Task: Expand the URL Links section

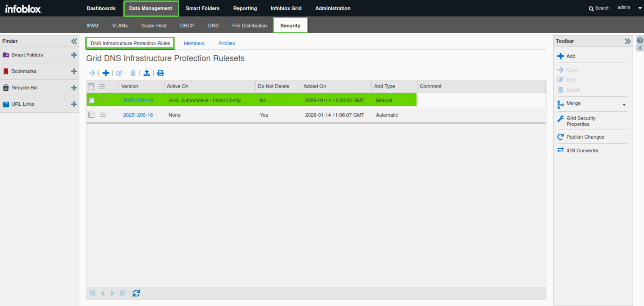Action: pyautogui.click(x=74, y=104)
